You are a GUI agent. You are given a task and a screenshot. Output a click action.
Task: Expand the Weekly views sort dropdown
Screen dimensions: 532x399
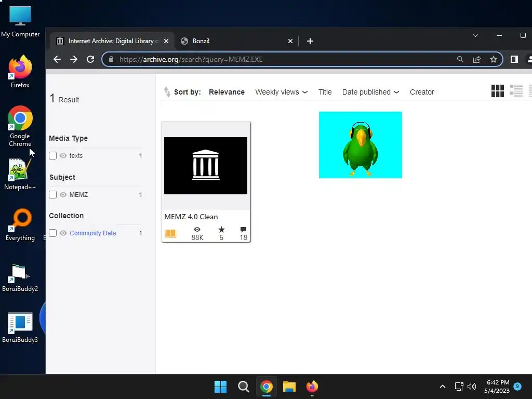(x=281, y=92)
